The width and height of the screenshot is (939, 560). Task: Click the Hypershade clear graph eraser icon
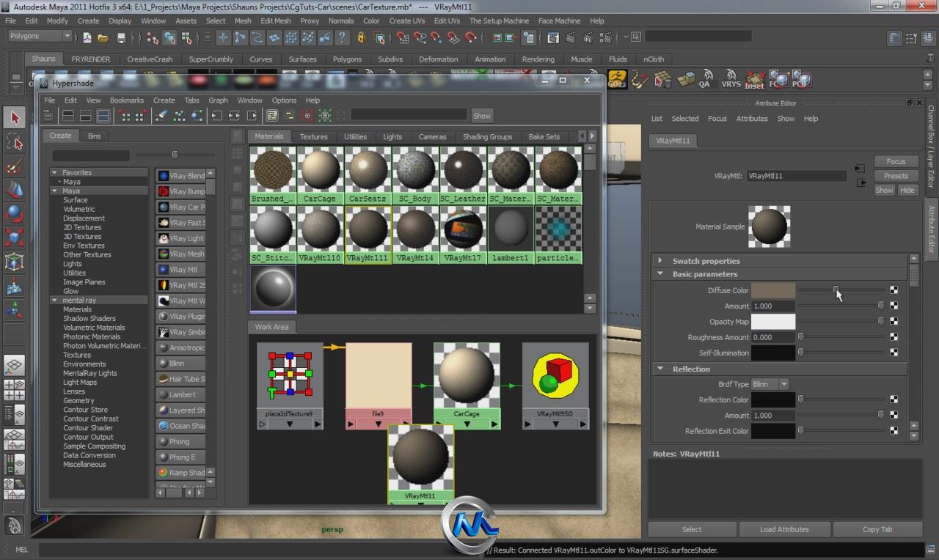point(161,115)
